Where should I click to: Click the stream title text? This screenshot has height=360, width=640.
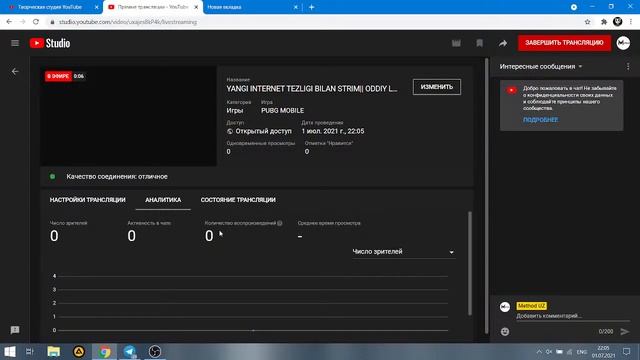point(312,89)
